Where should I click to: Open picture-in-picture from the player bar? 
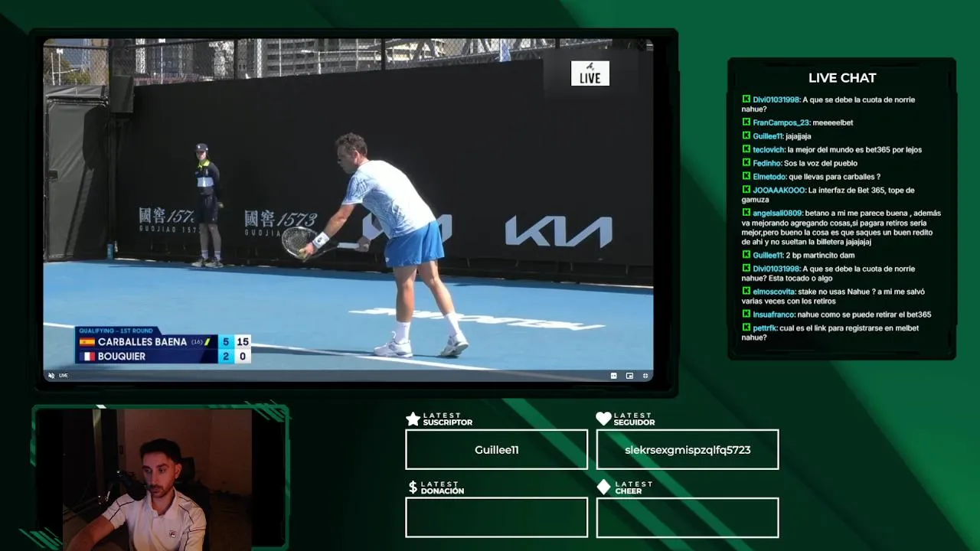click(x=629, y=376)
